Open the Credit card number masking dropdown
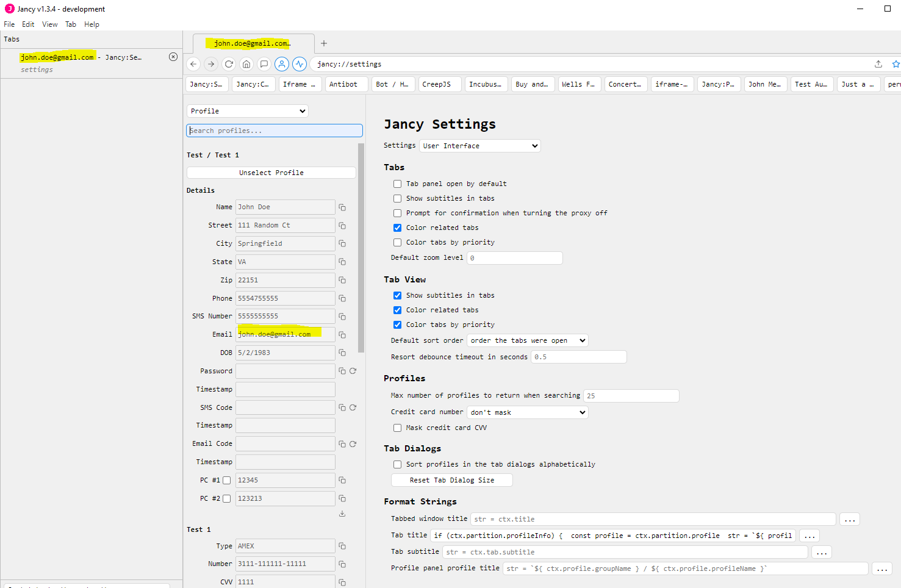This screenshot has height=588, width=901. (528, 412)
